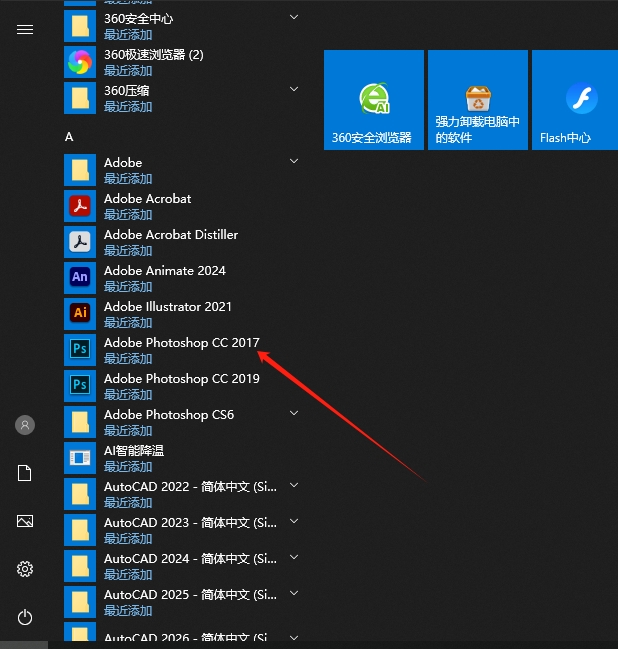Expand Adobe Photoshop CS6 chevron
The image size is (618, 649).
(x=294, y=413)
